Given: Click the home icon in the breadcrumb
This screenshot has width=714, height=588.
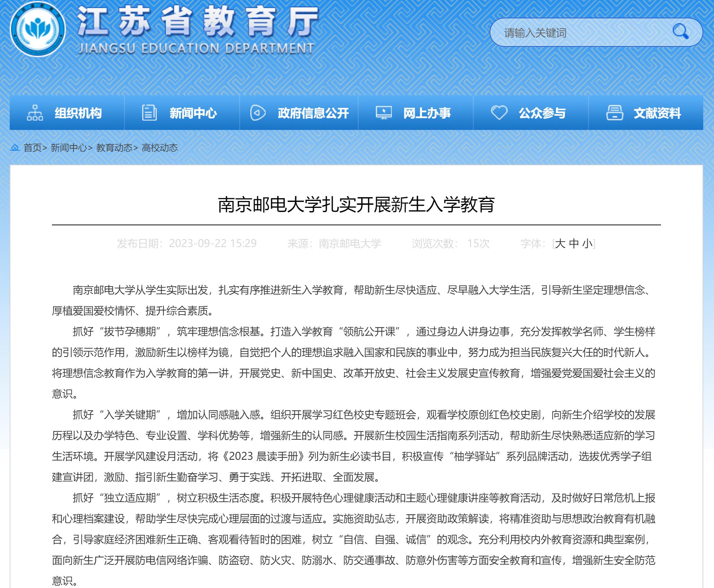Looking at the screenshot, I should [x=15, y=148].
